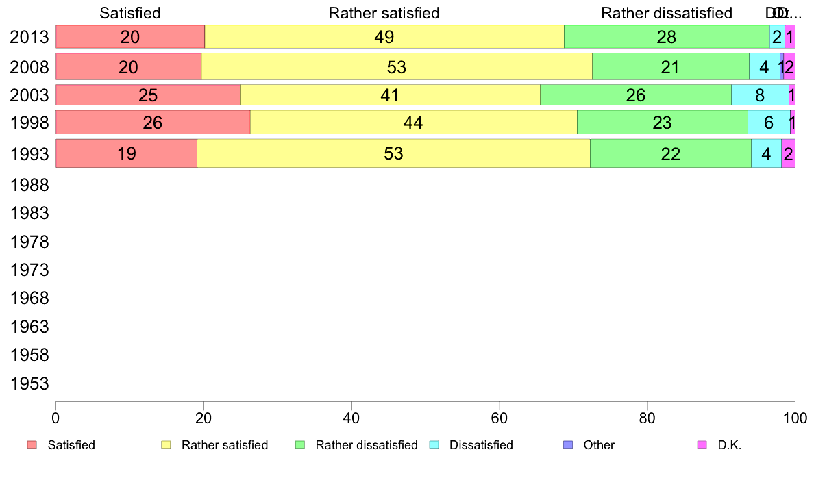Click the 1953 year label

29,383
